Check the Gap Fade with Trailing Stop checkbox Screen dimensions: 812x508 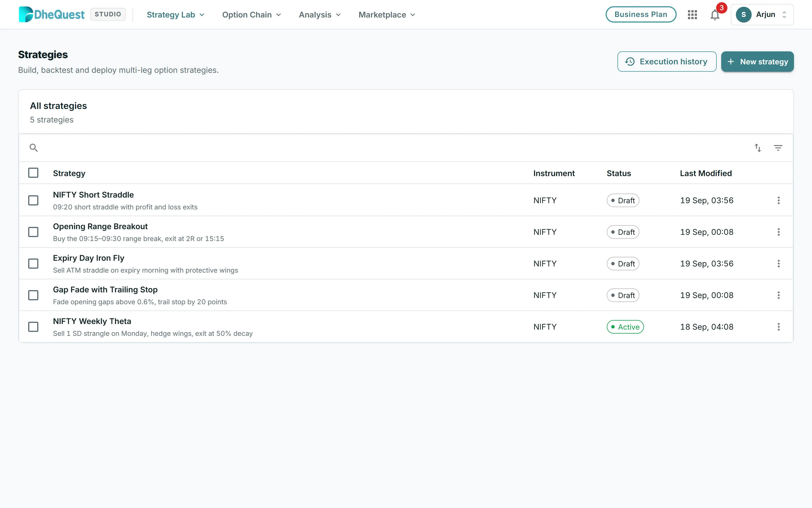click(33, 295)
